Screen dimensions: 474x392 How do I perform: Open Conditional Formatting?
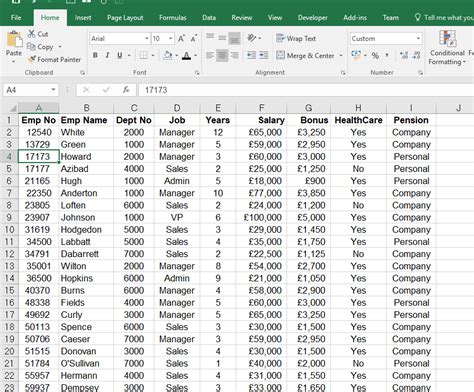[x=447, y=47]
